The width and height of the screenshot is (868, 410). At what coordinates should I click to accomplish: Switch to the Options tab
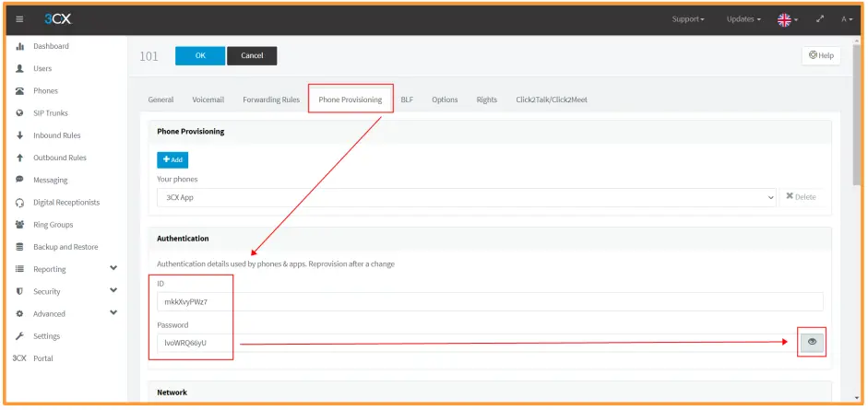(x=445, y=100)
